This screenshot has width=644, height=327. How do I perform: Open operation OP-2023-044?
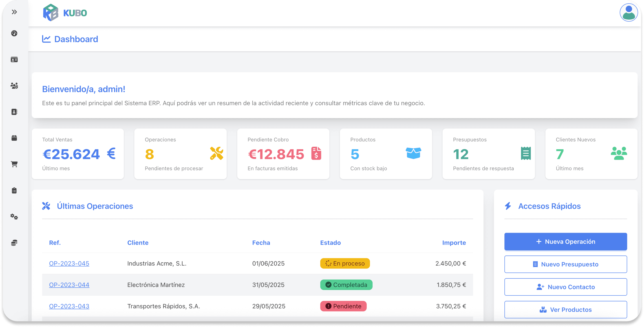[69, 285]
